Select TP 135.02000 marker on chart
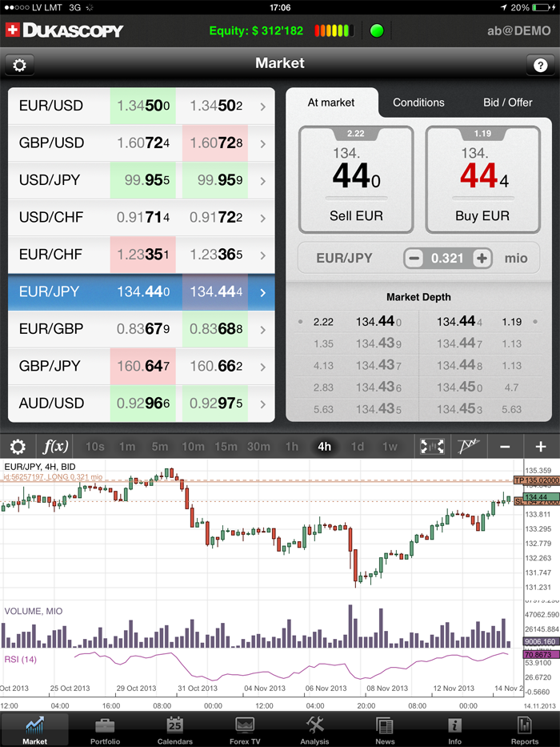 [x=536, y=480]
